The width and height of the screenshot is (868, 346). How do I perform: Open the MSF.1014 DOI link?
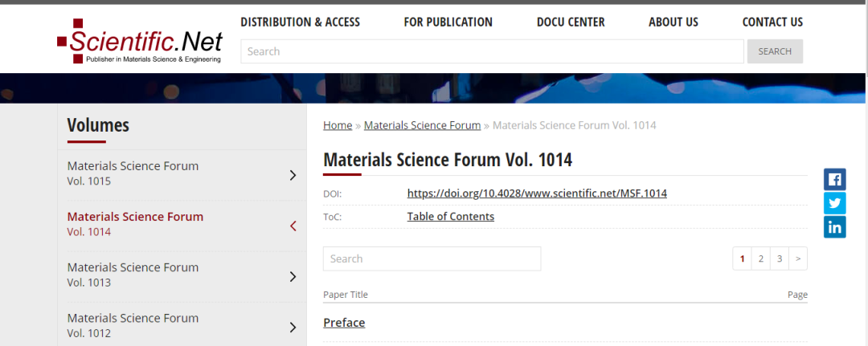pos(537,193)
